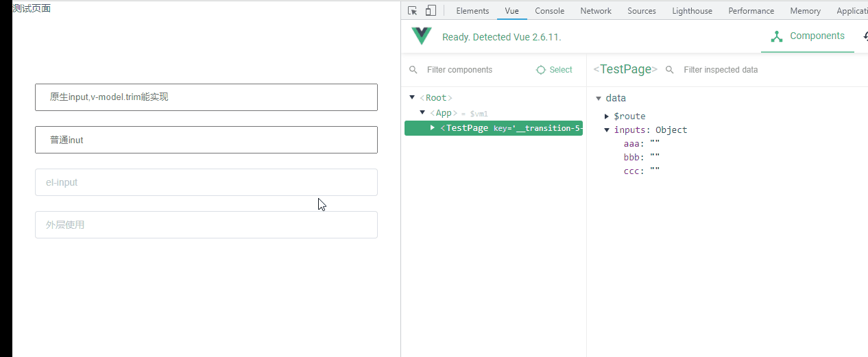Open the Elements tab
Image resolution: width=868 pixels, height=357 pixels.
pyautogui.click(x=472, y=10)
